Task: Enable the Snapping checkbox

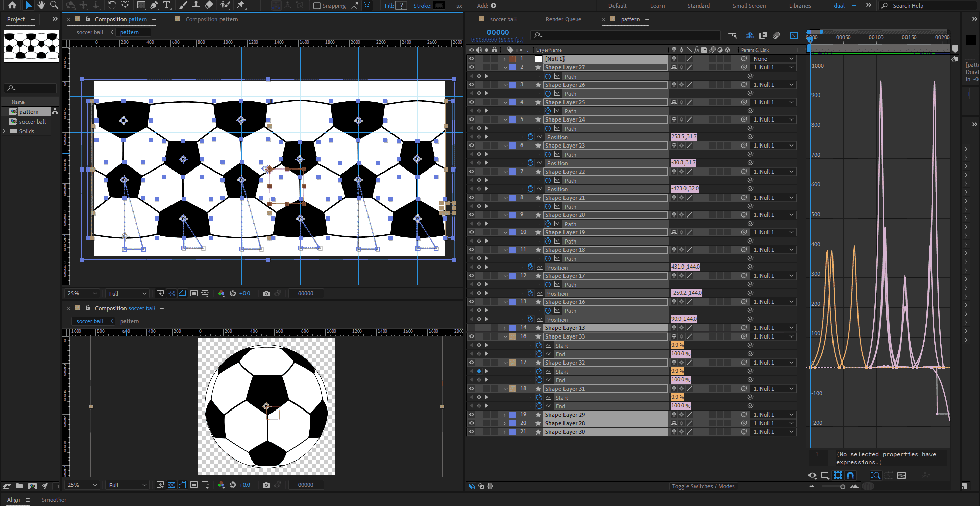Action: click(x=317, y=6)
